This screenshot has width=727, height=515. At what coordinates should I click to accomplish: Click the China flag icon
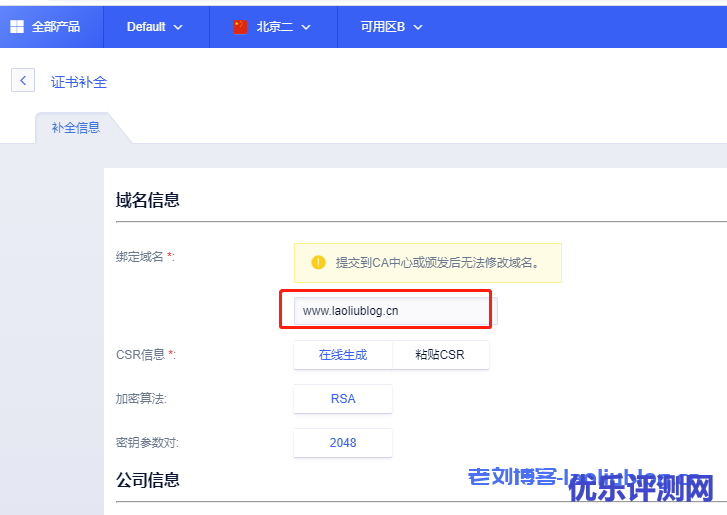click(x=240, y=27)
